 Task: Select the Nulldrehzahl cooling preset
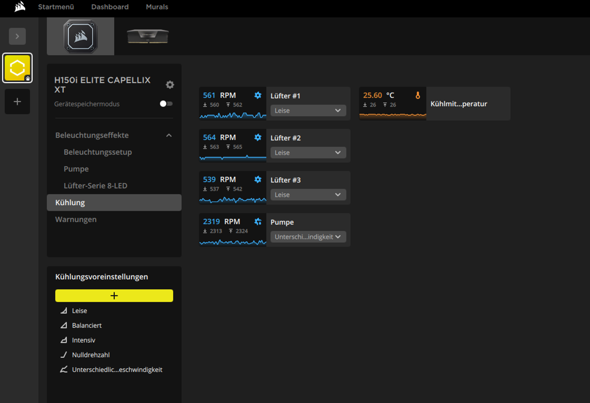(91, 355)
